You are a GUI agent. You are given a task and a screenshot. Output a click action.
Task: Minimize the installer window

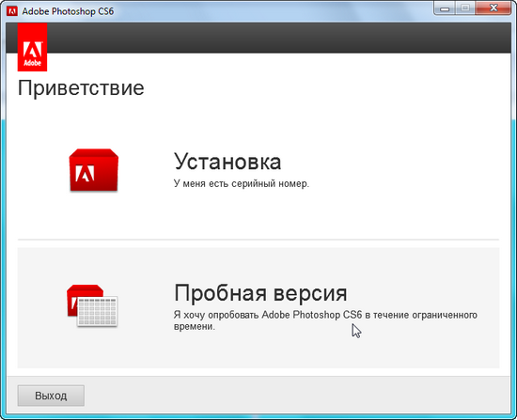click(445, 8)
